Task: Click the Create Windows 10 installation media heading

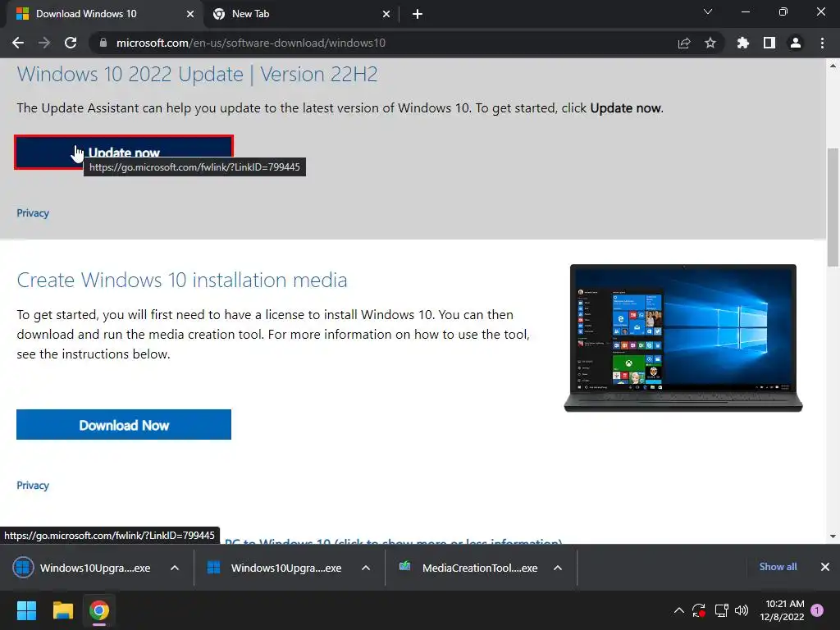Action: 182,281
